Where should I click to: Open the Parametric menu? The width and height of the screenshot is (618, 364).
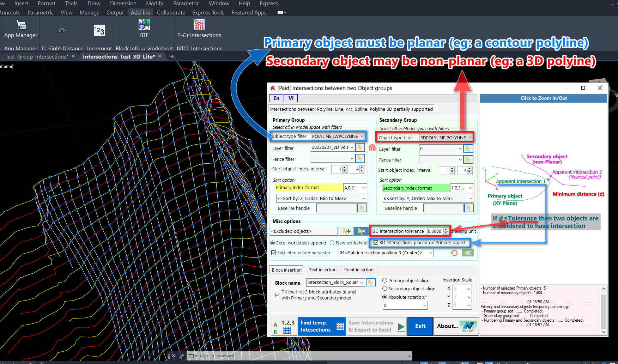pyautogui.click(x=186, y=4)
